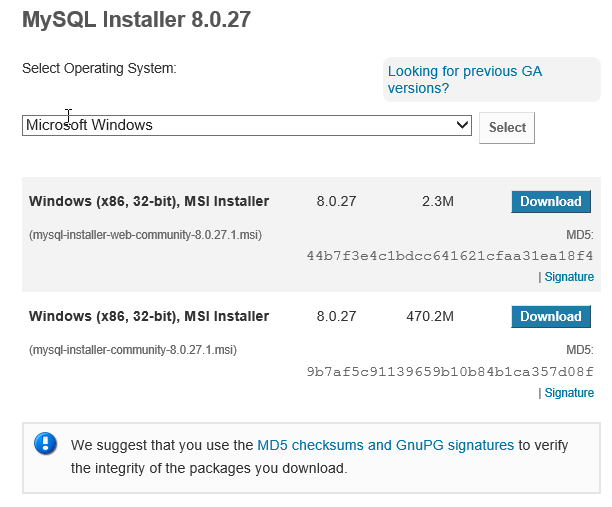Click mysql-installer-community-8.0.27.1.msi filename text
The height and width of the screenshot is (507, 612).
(x=133, y=350)
